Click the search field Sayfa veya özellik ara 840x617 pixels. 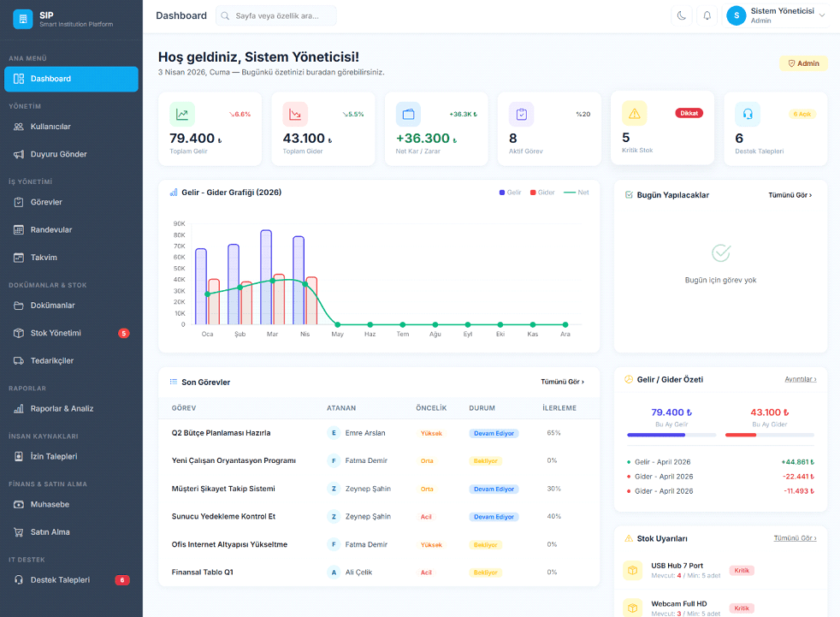[276, 15]
